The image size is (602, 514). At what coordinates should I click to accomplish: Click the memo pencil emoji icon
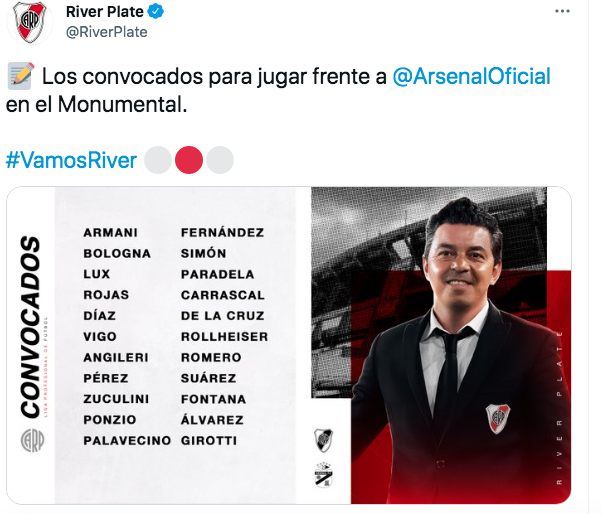click(21, 76)
